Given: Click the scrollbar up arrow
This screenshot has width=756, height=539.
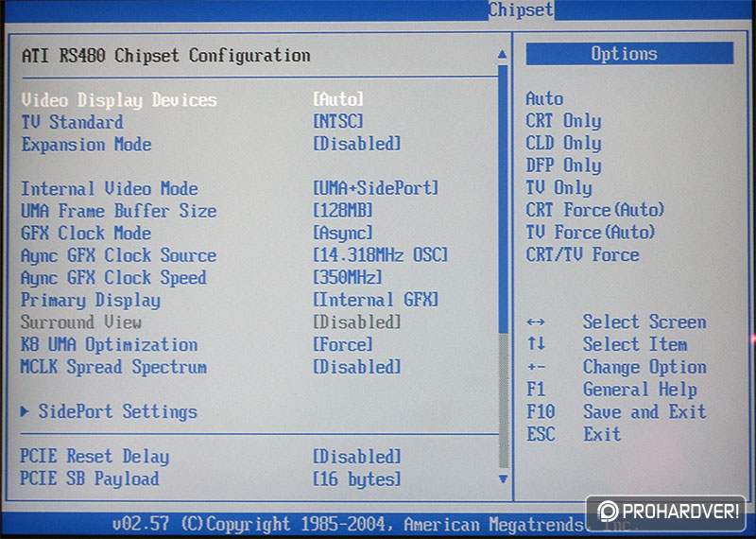Looking at the screenshot, I should pos(503,54).
